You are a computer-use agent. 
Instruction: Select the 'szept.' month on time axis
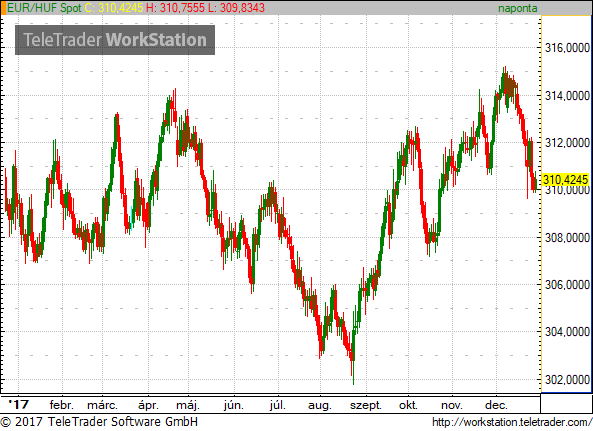[x=366, y=406]
